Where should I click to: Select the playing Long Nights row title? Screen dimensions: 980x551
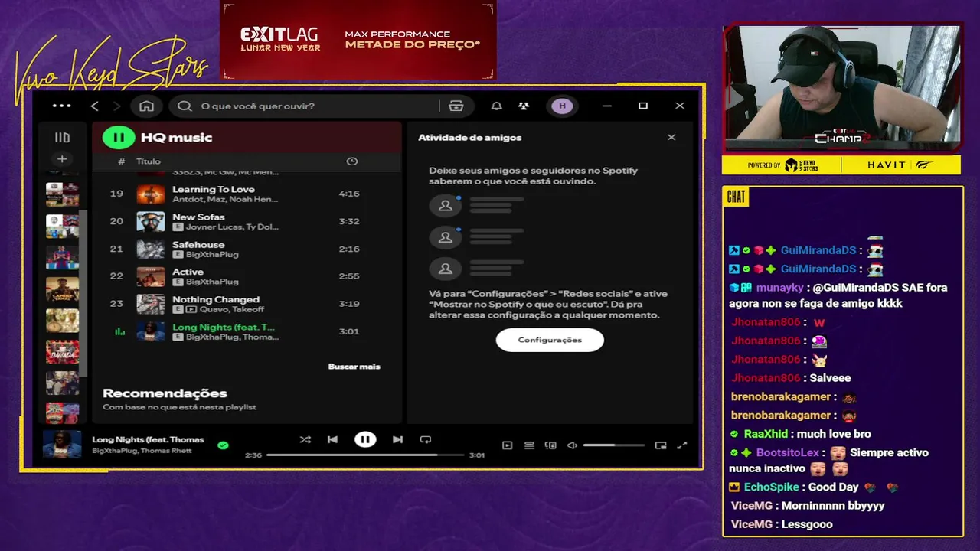click(224, 327)
